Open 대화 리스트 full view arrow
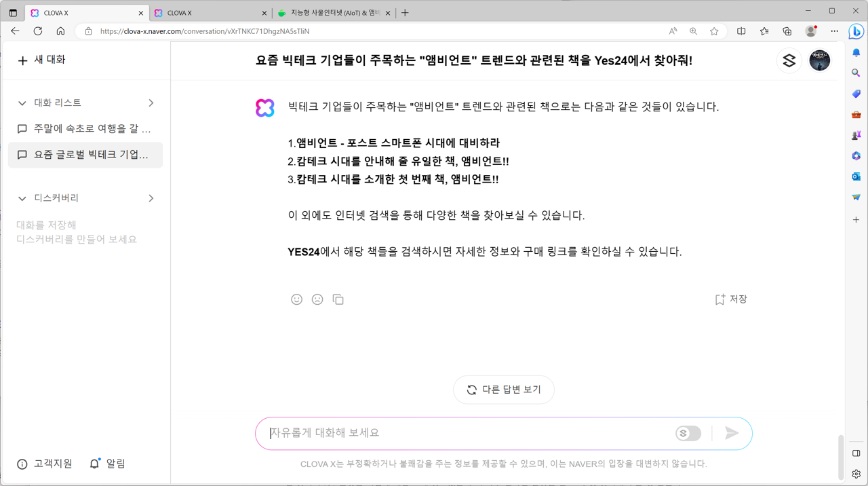The width and height of the screenshot is (868, 486). [151, 103]
